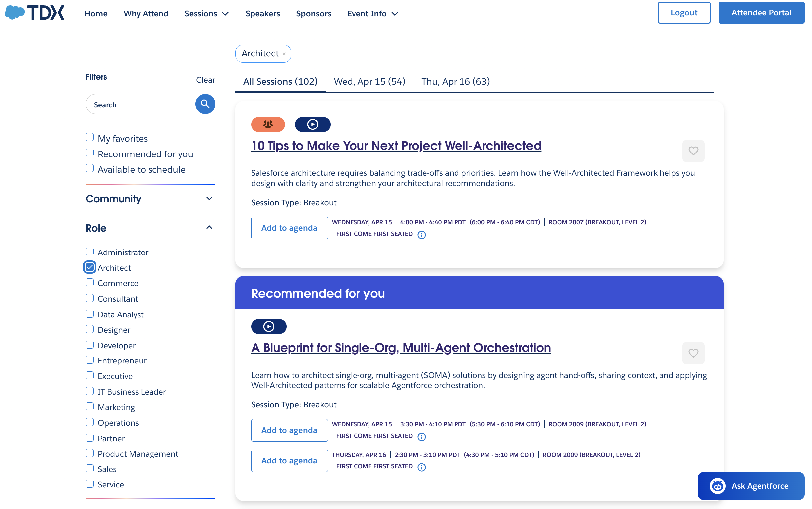The width and height of the screenshot is (812, 509).
Task: Uncheck the Architect role checkbox
Action: [x=90, y=267]
